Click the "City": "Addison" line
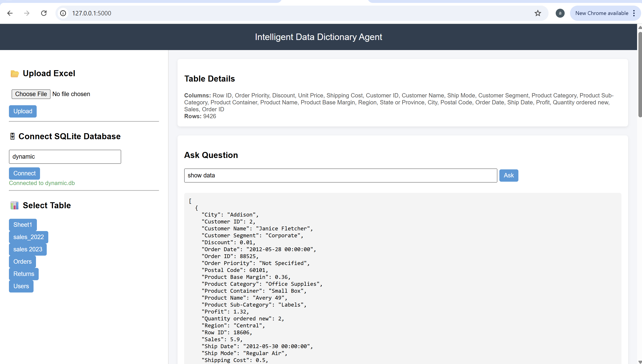Screen dimensions: 642x364 [x=230, y=215]
